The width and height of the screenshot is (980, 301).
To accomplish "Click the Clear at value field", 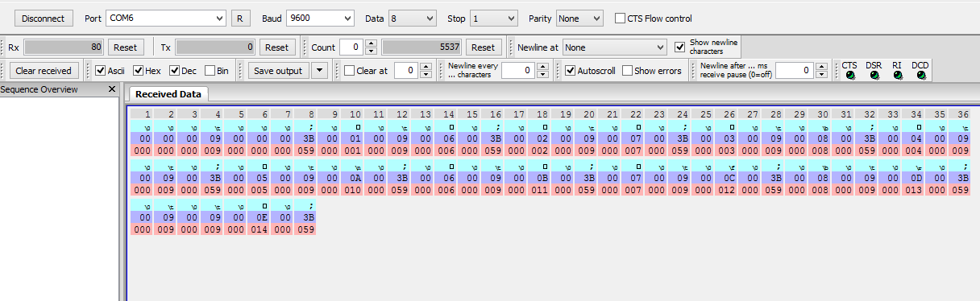I will click(x=406, y=71).
